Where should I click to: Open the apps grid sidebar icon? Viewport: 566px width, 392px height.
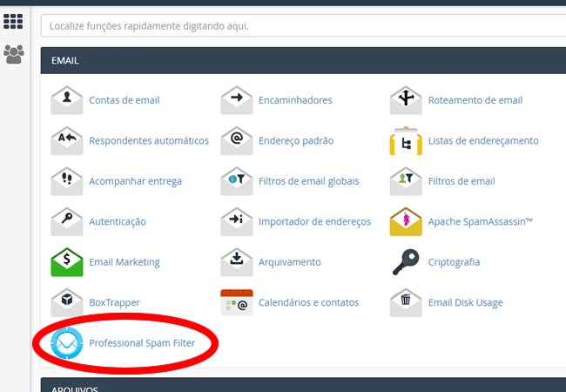[x=13, y=22]
